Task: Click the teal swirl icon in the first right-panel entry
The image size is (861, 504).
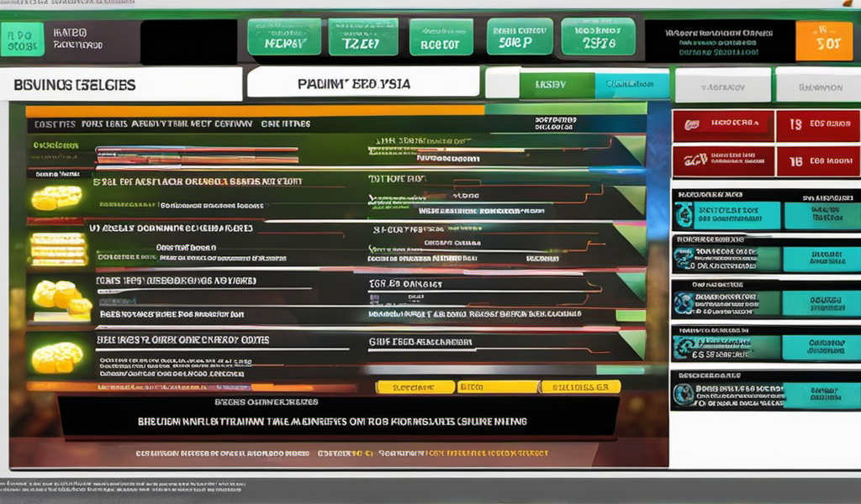Action: tap(684, 216)
